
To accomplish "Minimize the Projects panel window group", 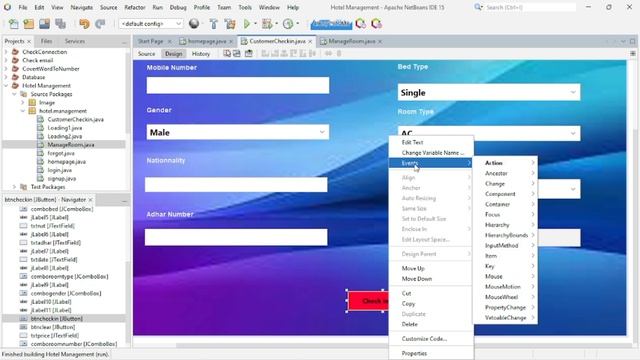I will point(124,42).
